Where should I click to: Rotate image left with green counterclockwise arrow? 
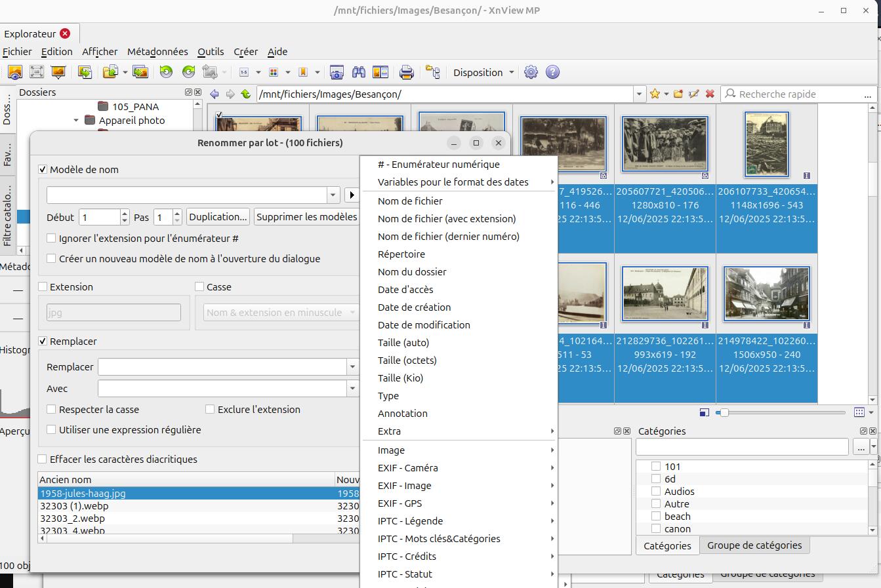pyautogui.click(x=166, y=72)
